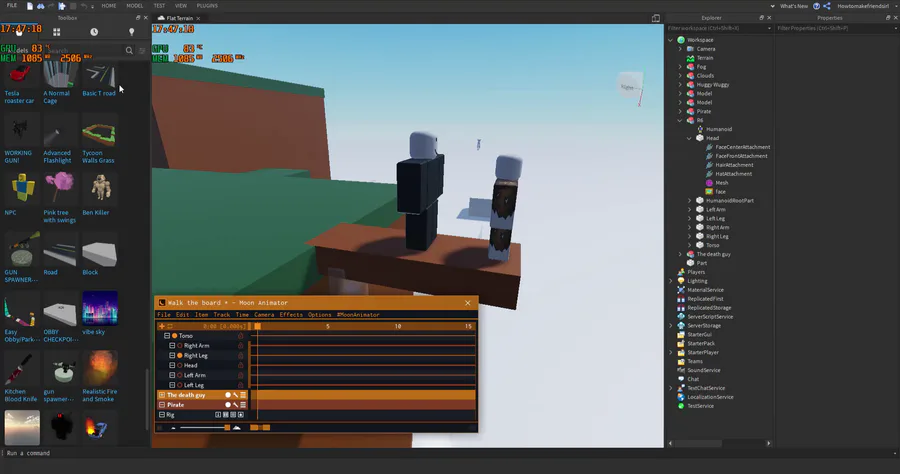
Task: Click the add plus icon in Moon Animator timeline
Action: 161,326
